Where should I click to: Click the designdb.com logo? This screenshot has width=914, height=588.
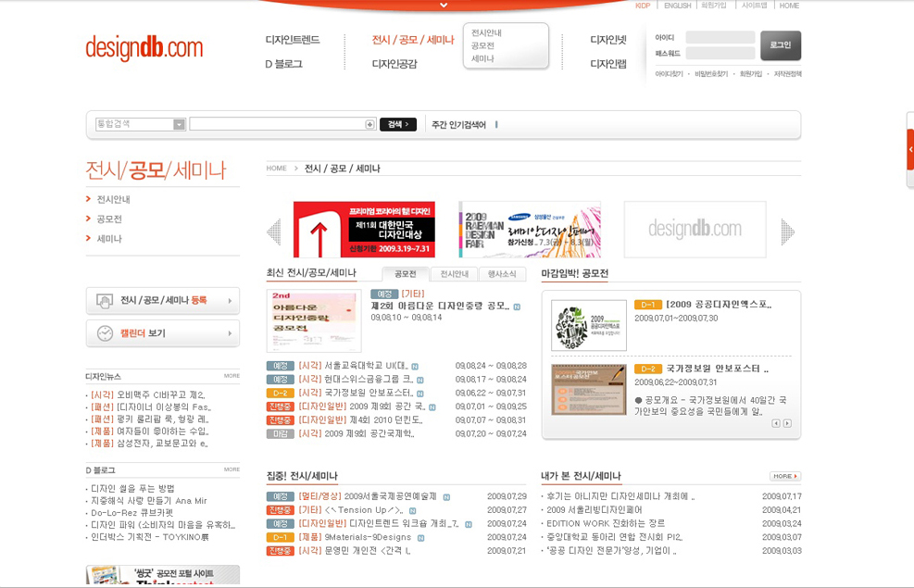click(144, 47)
